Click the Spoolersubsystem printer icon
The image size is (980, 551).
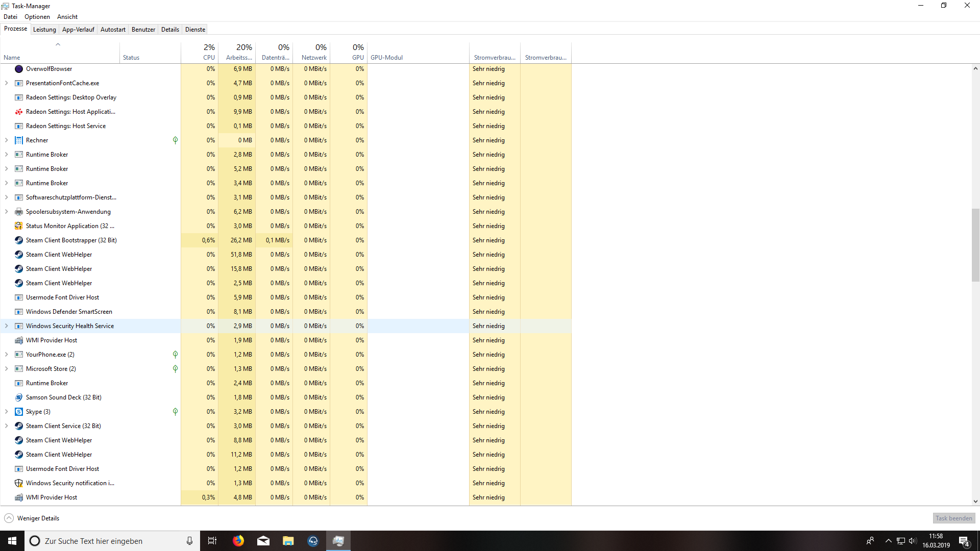19,212
